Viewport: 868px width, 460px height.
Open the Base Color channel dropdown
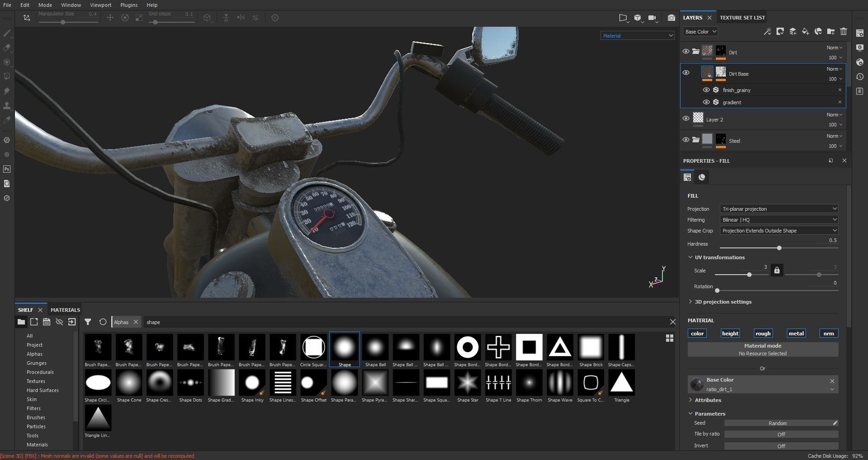[x=700, y=31]
